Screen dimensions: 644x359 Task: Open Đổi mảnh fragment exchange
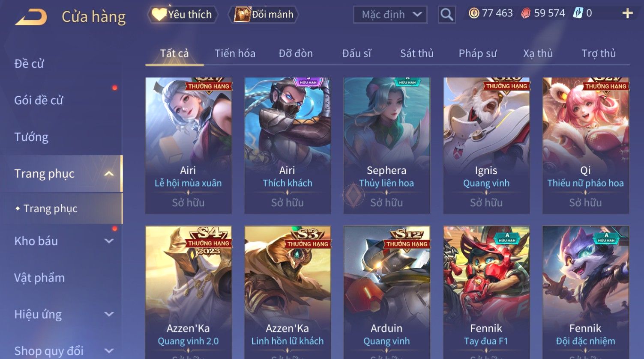pyautogui.click(x=264, y=15)
